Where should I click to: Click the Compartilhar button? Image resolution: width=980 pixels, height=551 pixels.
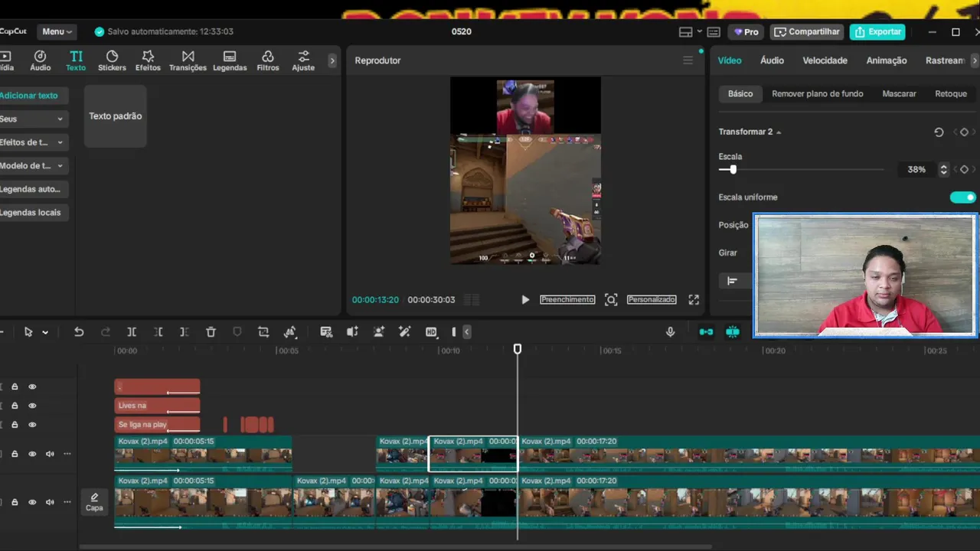pyautogui.click(x=807, y=31)
